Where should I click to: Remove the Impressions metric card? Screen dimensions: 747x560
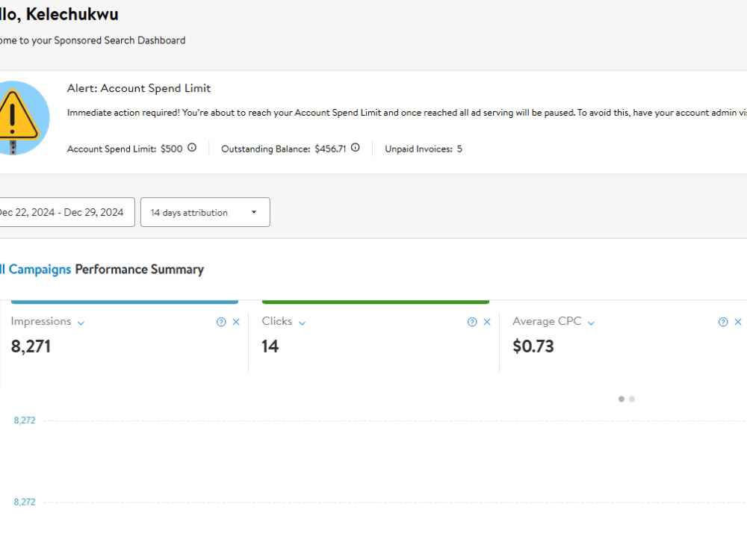[236, 322]
